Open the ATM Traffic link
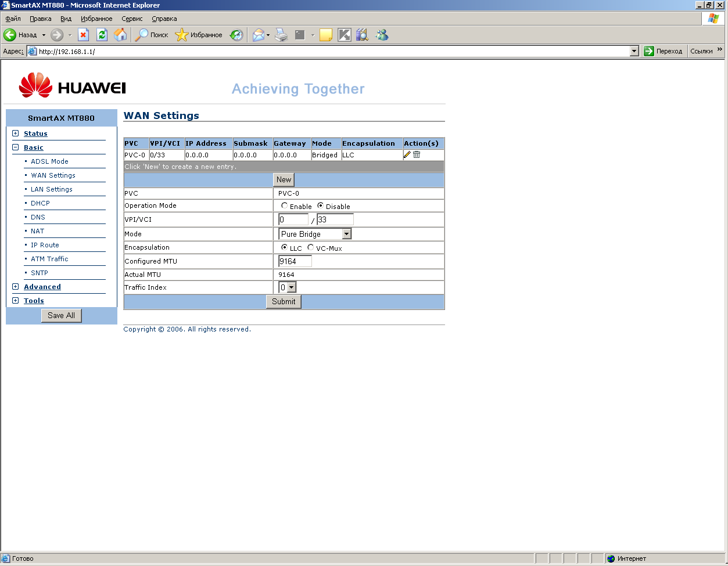The image size is (728, 566). tap(49, 259)
